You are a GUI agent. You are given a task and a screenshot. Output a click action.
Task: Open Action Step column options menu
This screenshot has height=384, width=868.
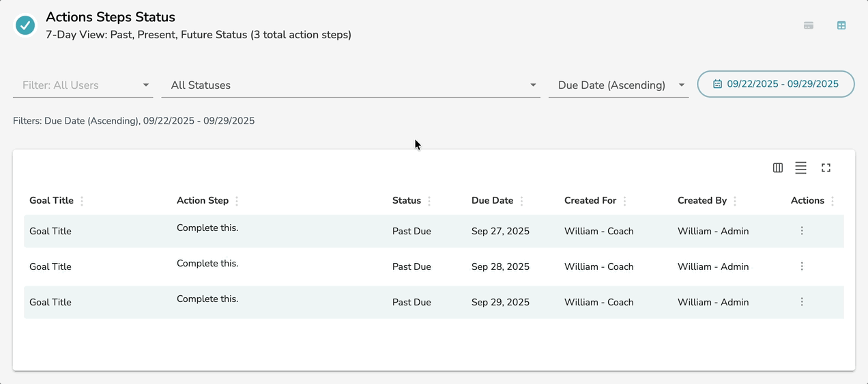coord(237,201)
